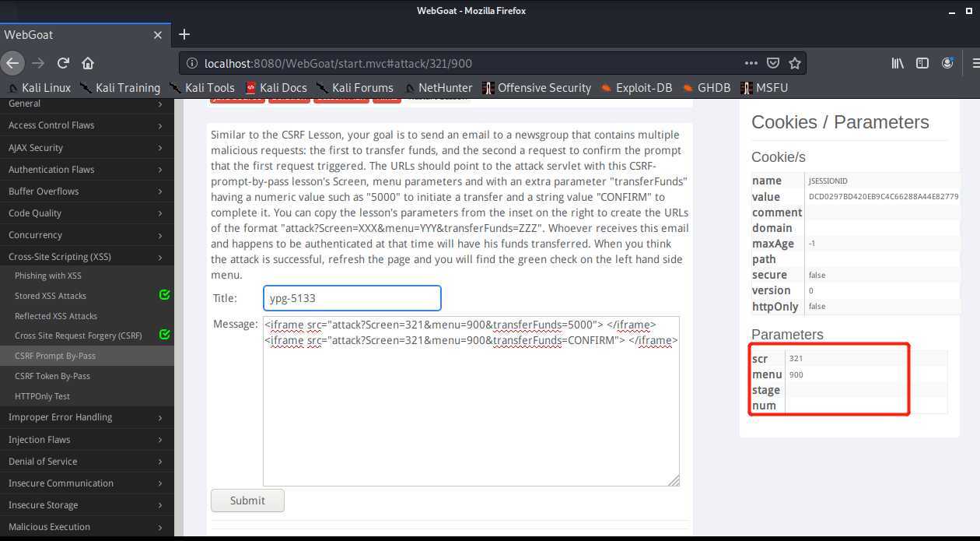Click the maxAge value -1
980x541 pixels.
(812, 244)
